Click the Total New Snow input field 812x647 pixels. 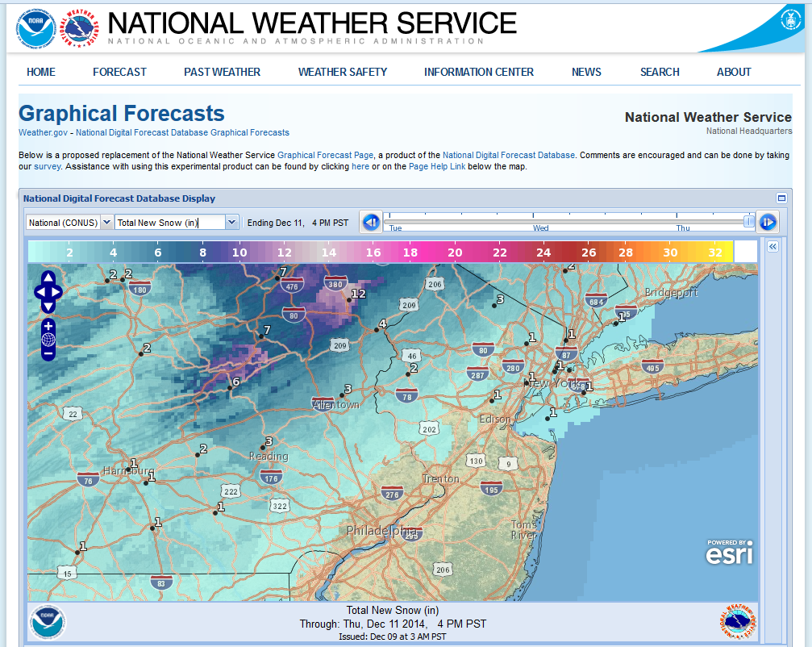click(x=169, y=223)
